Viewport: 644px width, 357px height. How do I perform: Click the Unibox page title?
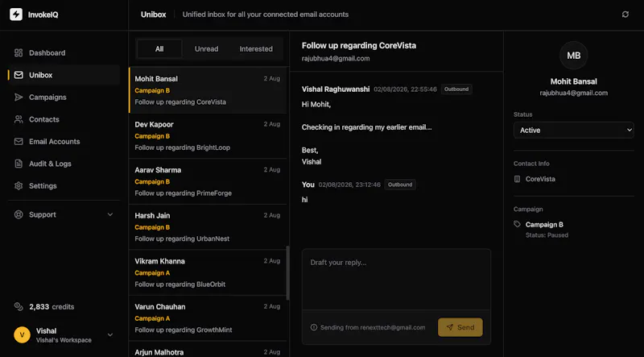coord(154,15)
